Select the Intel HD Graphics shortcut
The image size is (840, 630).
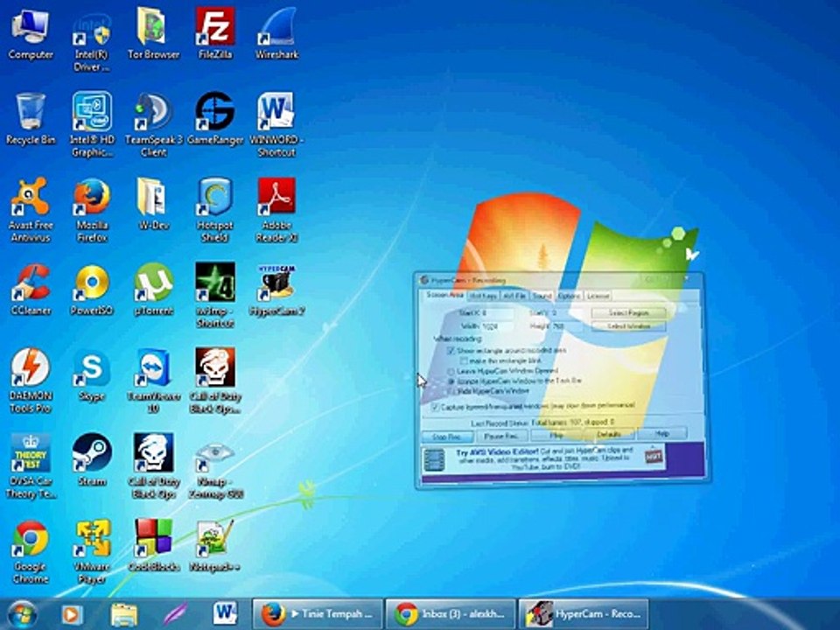click(92, 124)
